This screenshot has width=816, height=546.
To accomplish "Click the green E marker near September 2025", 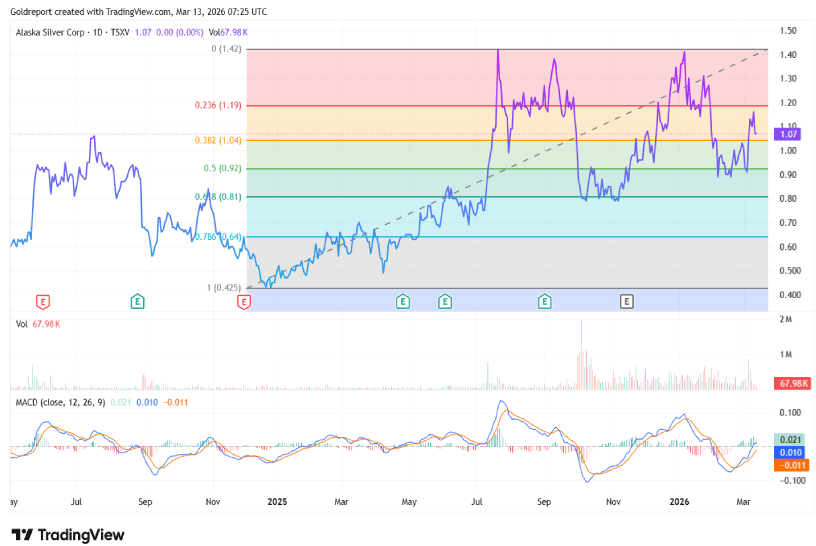I will pos(545,300).
